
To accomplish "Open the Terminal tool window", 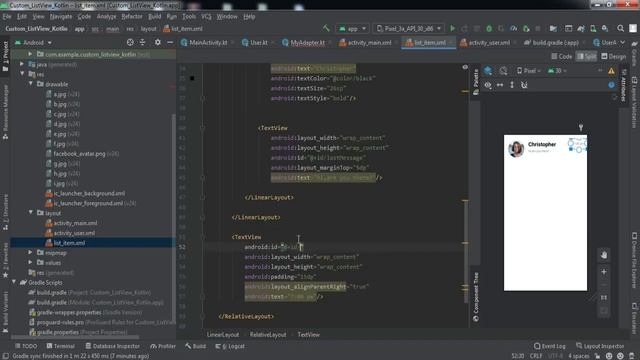I will (60, 346).
